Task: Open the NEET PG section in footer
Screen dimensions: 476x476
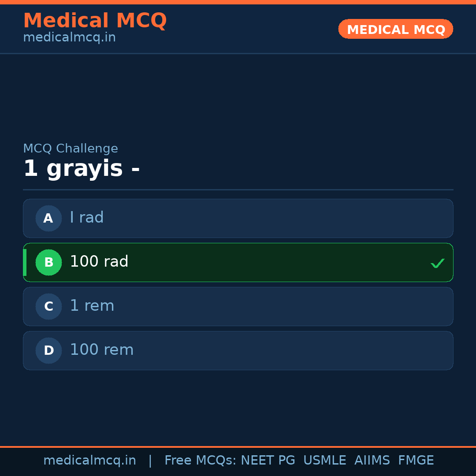Action: pos(268,460)
